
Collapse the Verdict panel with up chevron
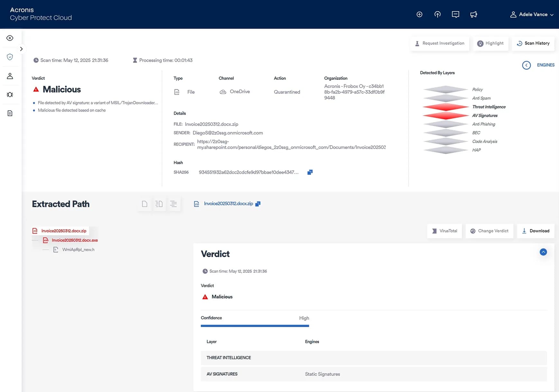point(543,252)
